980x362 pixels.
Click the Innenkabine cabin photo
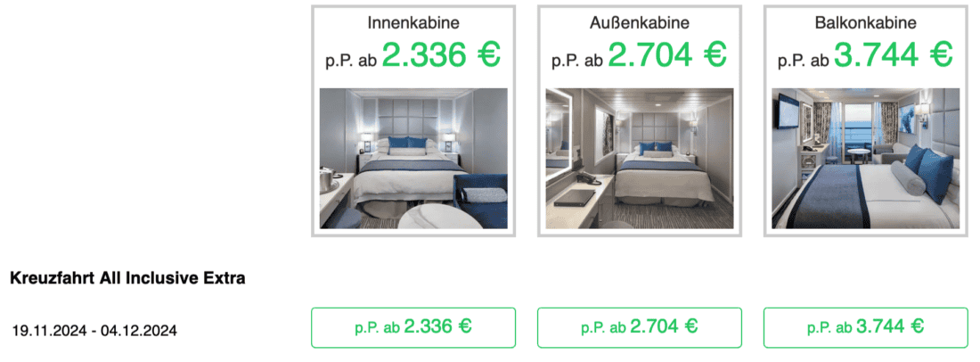pos(413,158)
